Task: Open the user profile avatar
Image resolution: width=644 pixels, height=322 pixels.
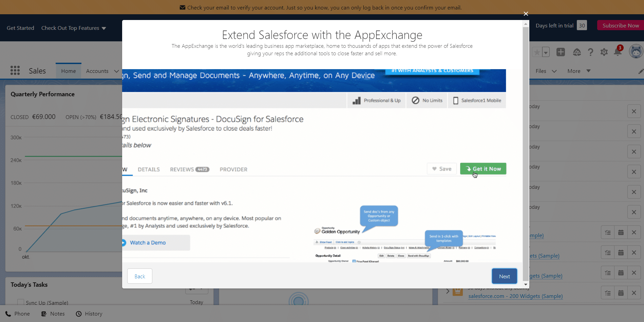Action: click(636, 52)
